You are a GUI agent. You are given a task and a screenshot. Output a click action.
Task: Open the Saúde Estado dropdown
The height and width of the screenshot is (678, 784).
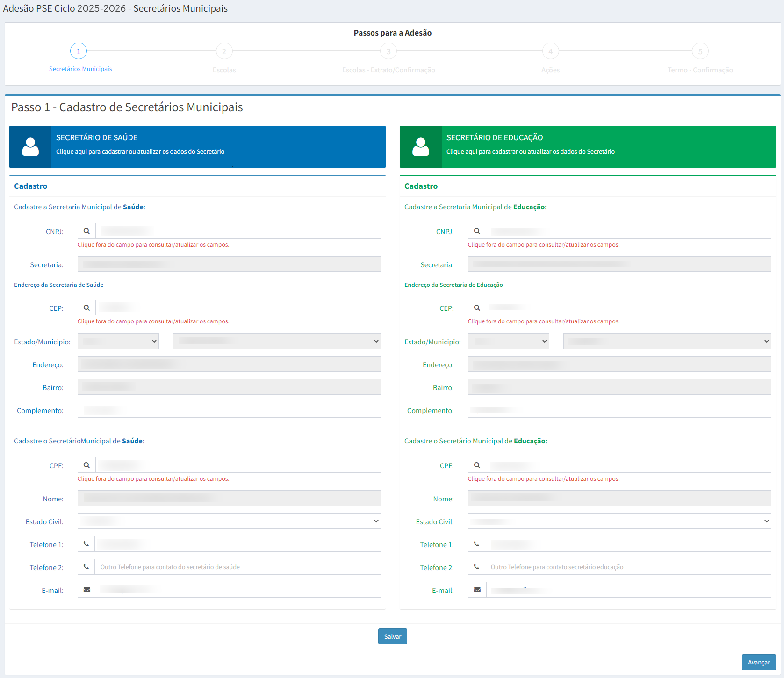point(118,341)
